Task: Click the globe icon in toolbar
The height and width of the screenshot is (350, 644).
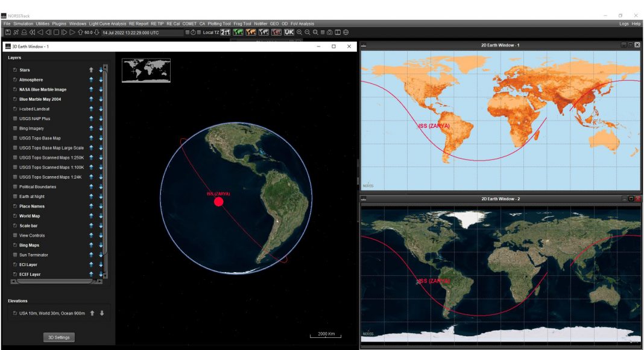Action: [346, 32]
